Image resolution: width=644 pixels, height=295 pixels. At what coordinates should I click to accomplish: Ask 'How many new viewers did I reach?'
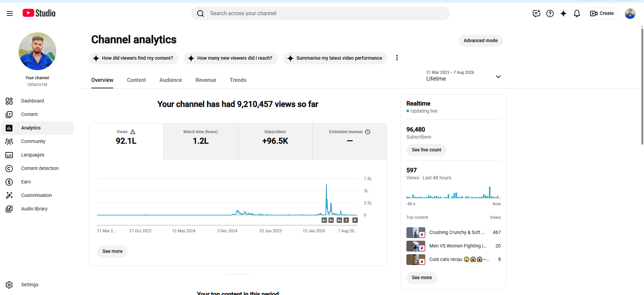point(231,58)
